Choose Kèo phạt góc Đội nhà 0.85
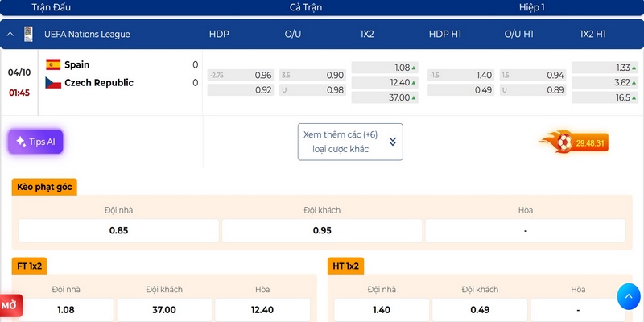644x322 pixels. point(118,230)
